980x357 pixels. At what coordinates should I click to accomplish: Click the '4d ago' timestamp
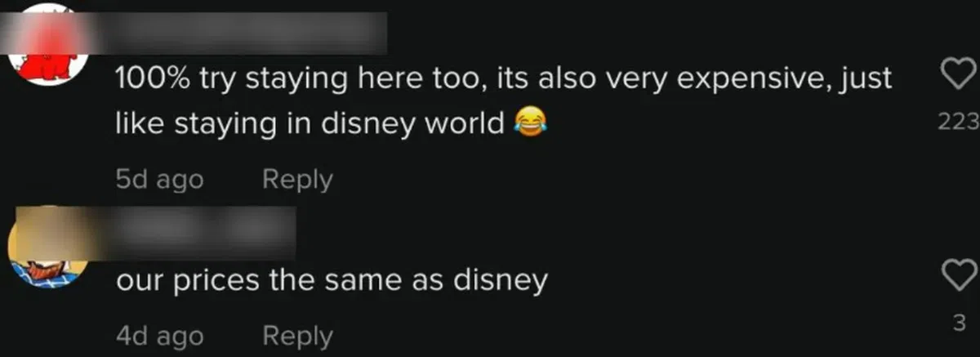click(159, 335)
